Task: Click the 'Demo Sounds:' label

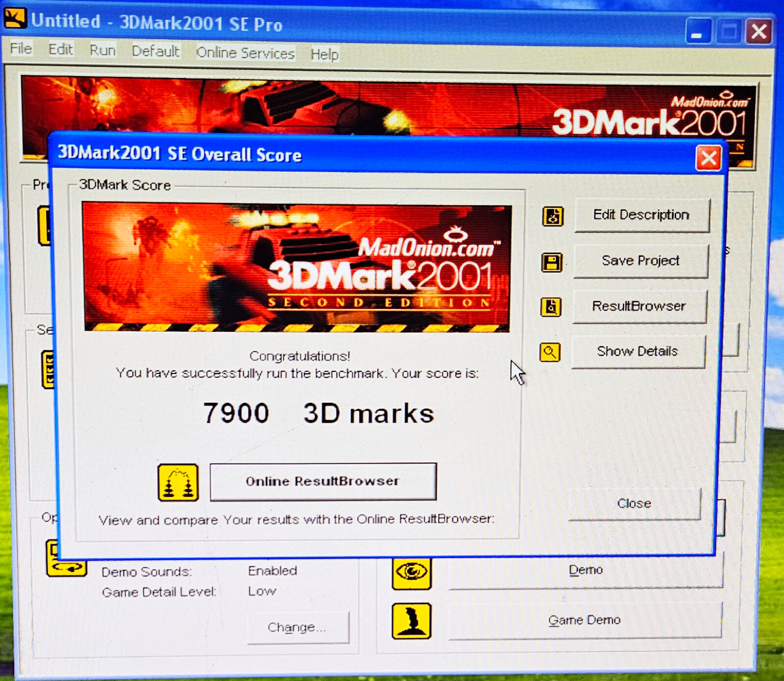Action: point(146,572)
